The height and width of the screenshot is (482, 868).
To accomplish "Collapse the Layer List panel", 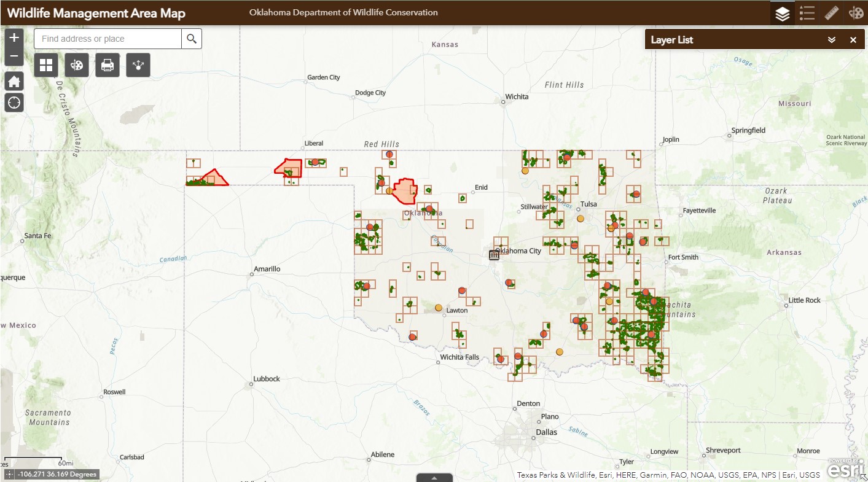I will tap(832, 40).
